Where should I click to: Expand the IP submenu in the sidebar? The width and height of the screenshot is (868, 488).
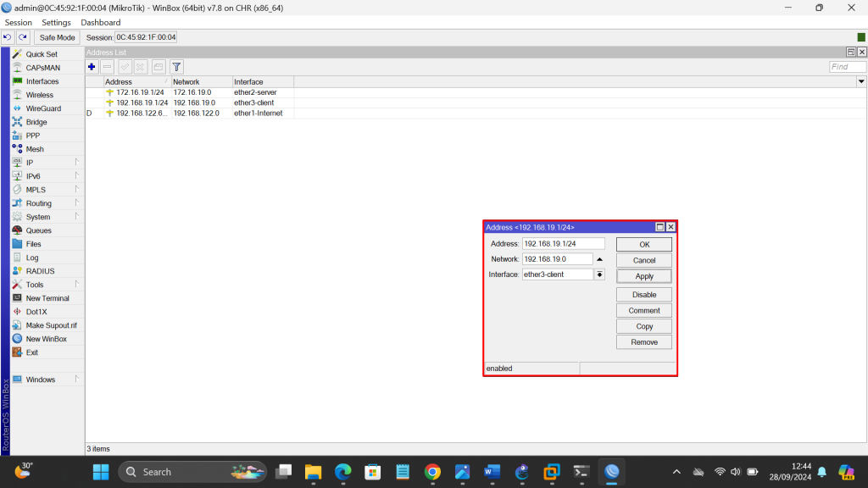29,163
